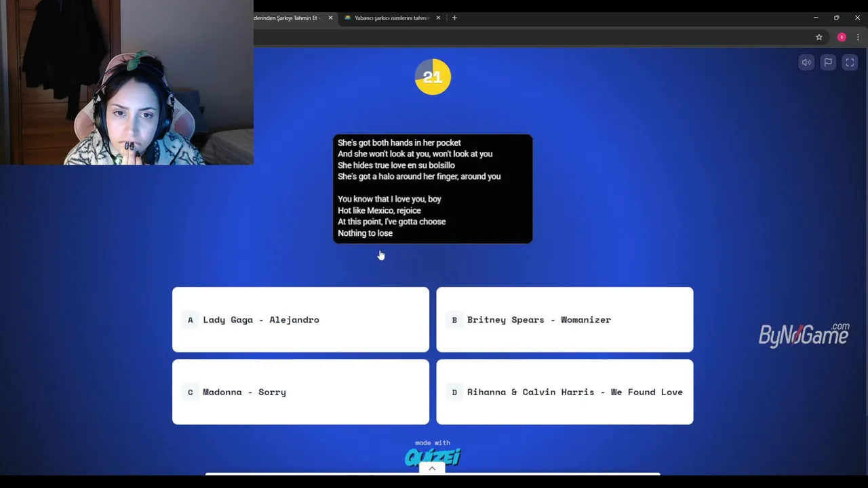Choose answer B Britney Spears - Womanizer

(565, 320)
